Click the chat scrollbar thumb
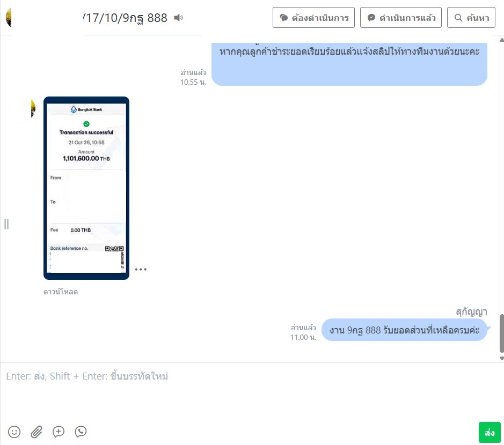The height and width of the screenshot is (445, 504). [502, 333]
